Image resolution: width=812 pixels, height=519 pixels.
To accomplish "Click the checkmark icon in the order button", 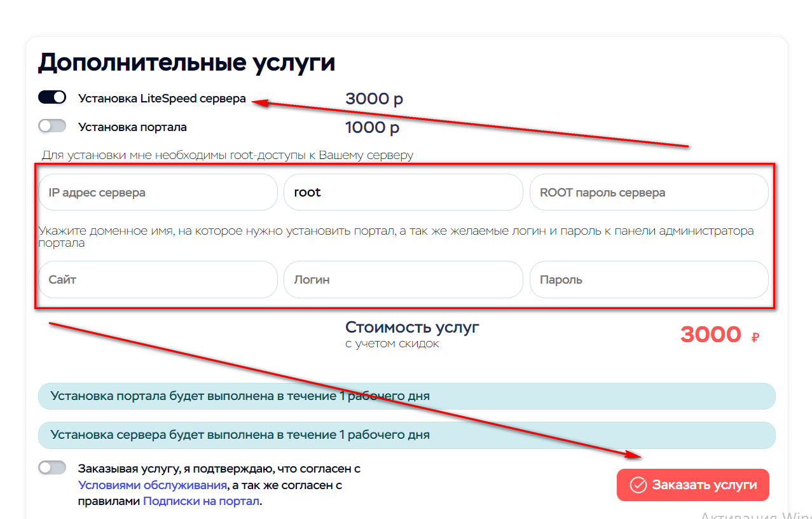I will (638, 485).
